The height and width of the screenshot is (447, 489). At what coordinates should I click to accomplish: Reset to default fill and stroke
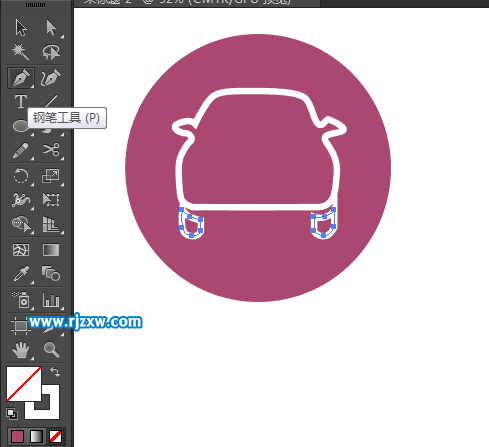pos(12,414)
